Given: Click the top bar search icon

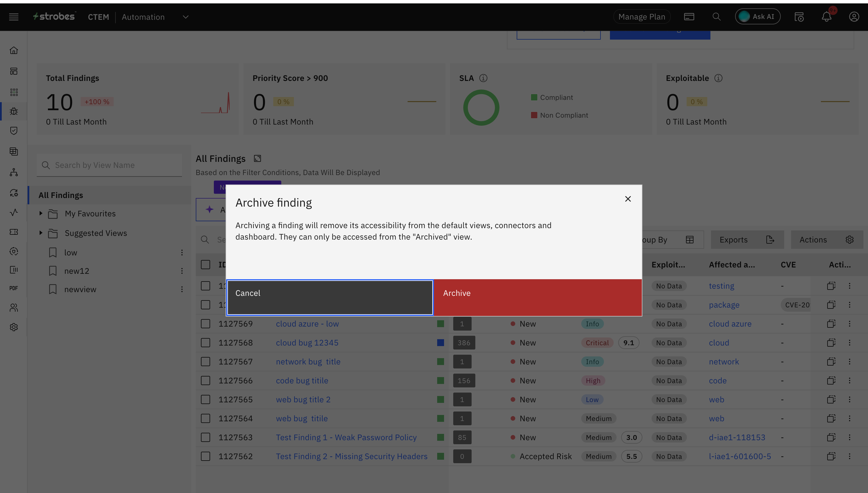Looking at the screenshot, I should tap(716, 17).
